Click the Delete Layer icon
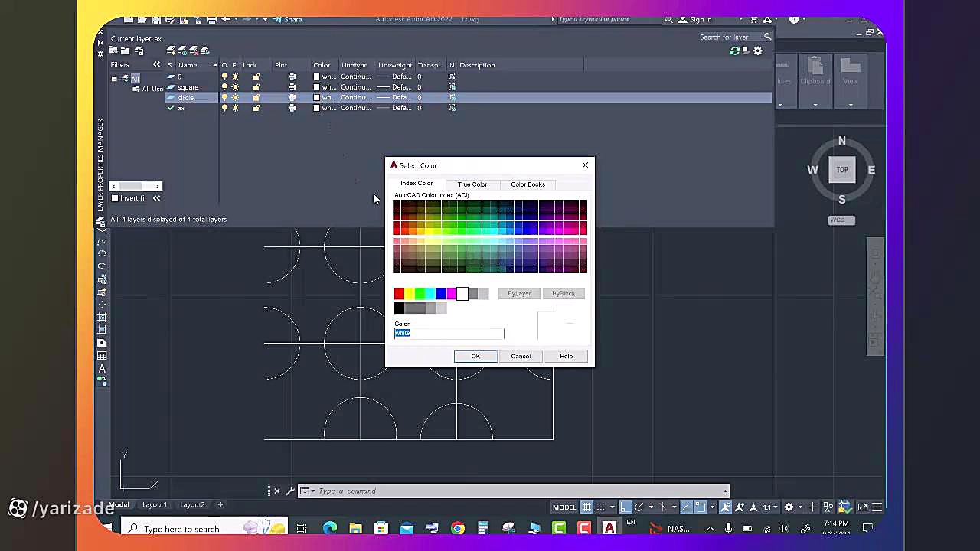The width and height of the screenshot is (980, 551). click(194, 51)
